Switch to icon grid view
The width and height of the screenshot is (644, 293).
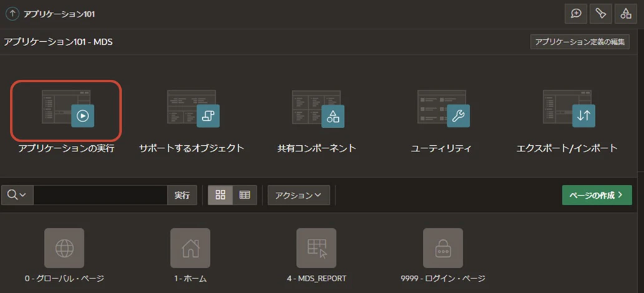[x=220, y=195]
